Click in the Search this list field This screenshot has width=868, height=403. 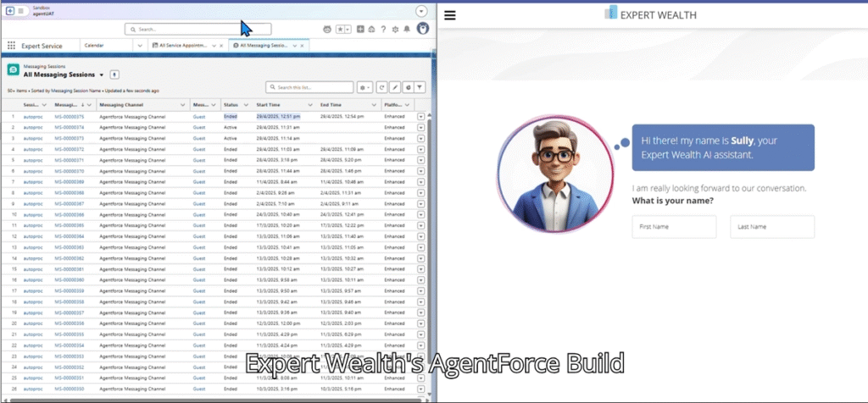point(309,87)
